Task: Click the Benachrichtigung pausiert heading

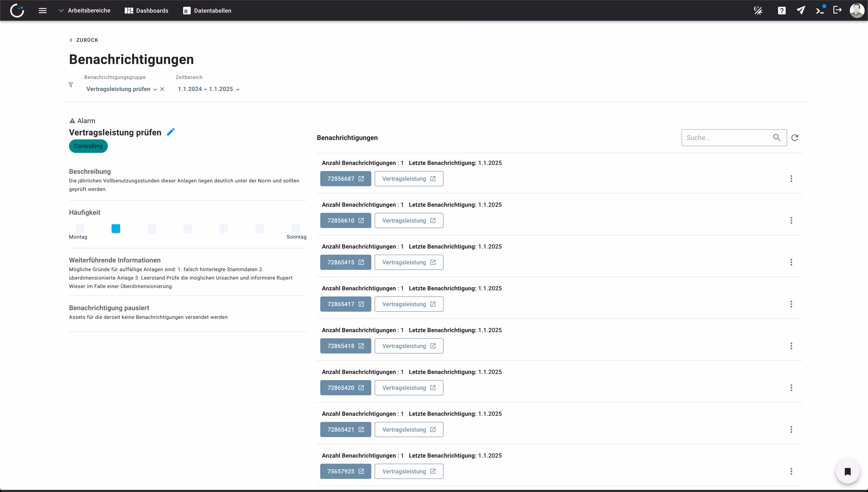Action: pos(109,308)
